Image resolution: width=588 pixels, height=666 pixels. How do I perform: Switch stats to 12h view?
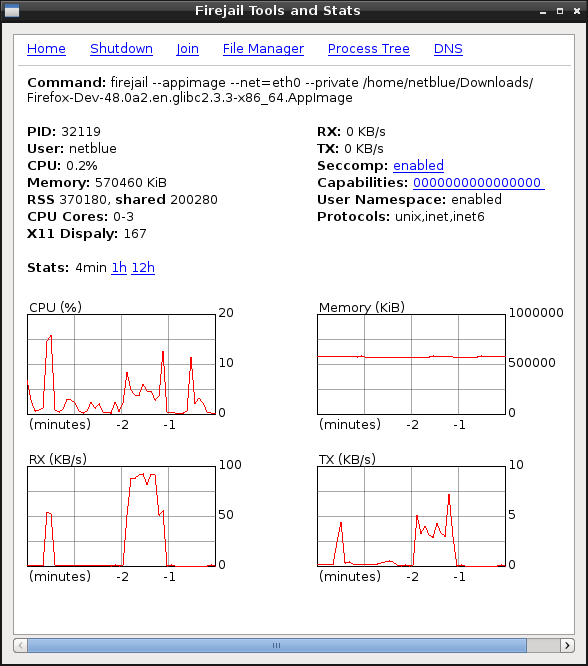143,268
